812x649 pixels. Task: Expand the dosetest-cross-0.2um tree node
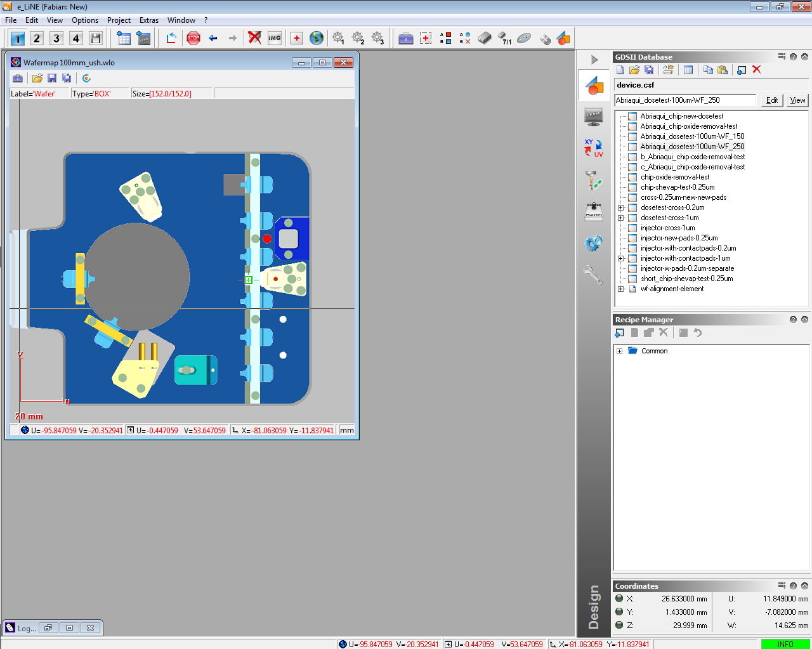(620, 207)
